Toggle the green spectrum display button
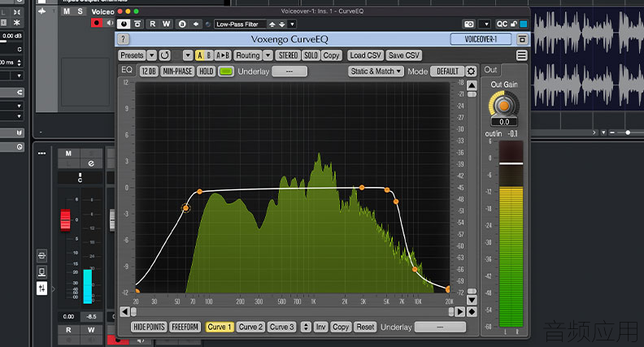Viewport: 644px width, 347px height. (x=225, y=72)
